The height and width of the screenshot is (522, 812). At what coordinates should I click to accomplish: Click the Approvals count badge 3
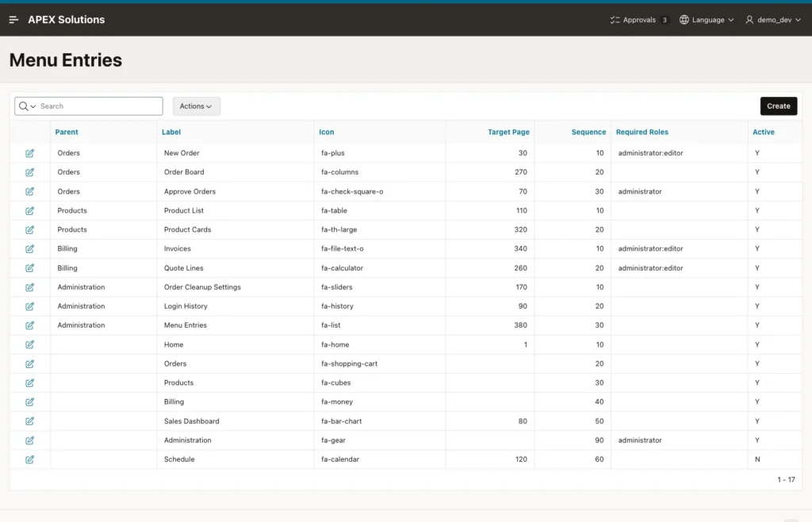click(x=665, y=20)
